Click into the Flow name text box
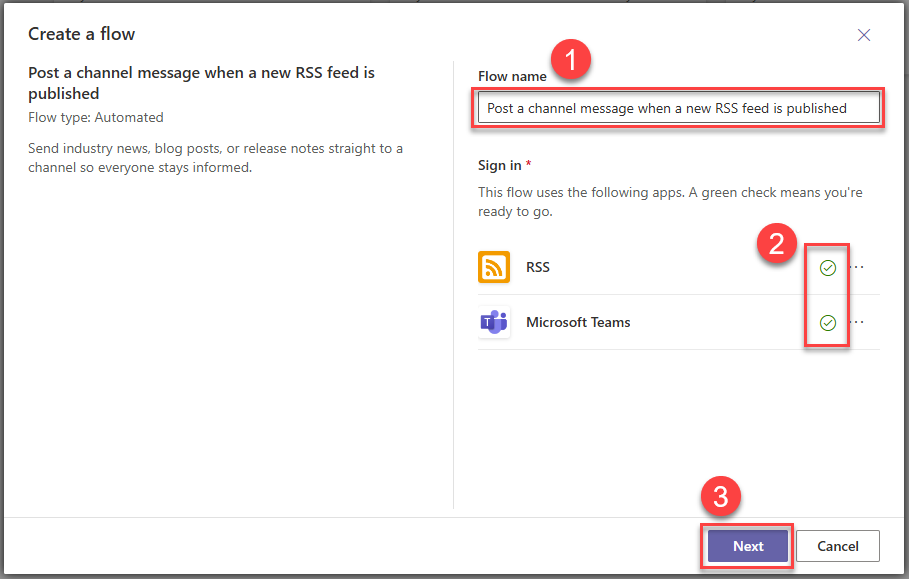Image resolution: width=909 pixels, height=579 pixels. (x=677, y=108)
